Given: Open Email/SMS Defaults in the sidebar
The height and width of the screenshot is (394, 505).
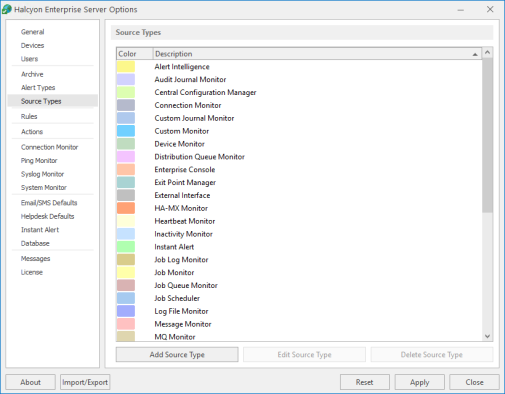Looking at the screenshot, I should [x=49, y=203].
